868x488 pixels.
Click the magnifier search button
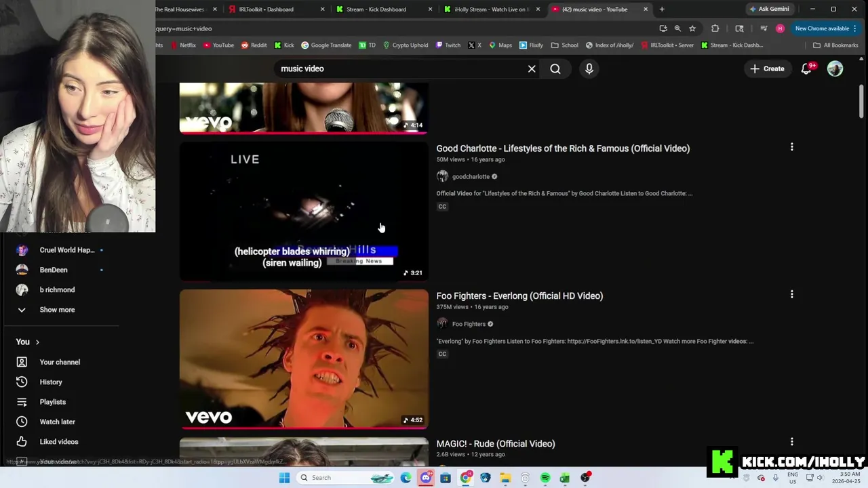[x=555, y=68]
